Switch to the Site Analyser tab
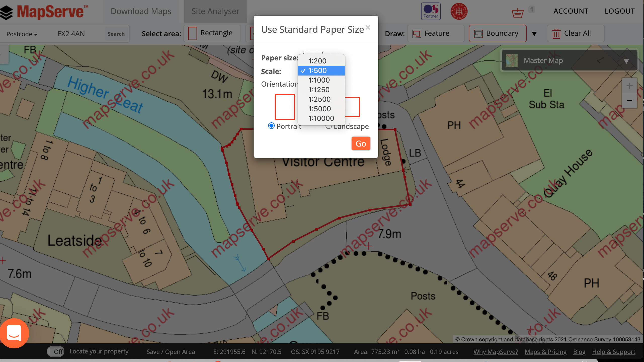This screenshot has width=644, height=362. tap(215, 11)
